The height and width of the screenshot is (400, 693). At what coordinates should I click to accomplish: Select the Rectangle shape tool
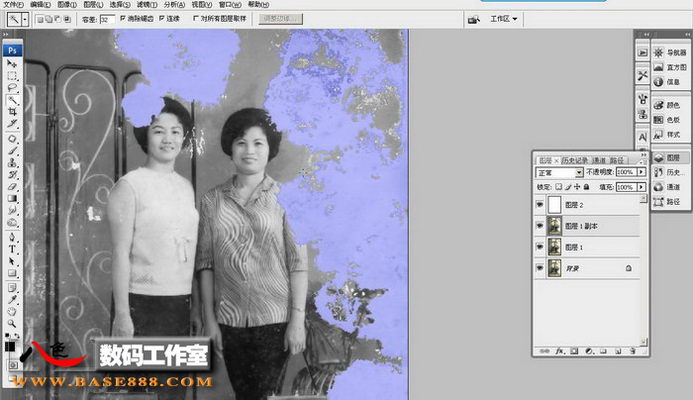click(x=12, y=273)
